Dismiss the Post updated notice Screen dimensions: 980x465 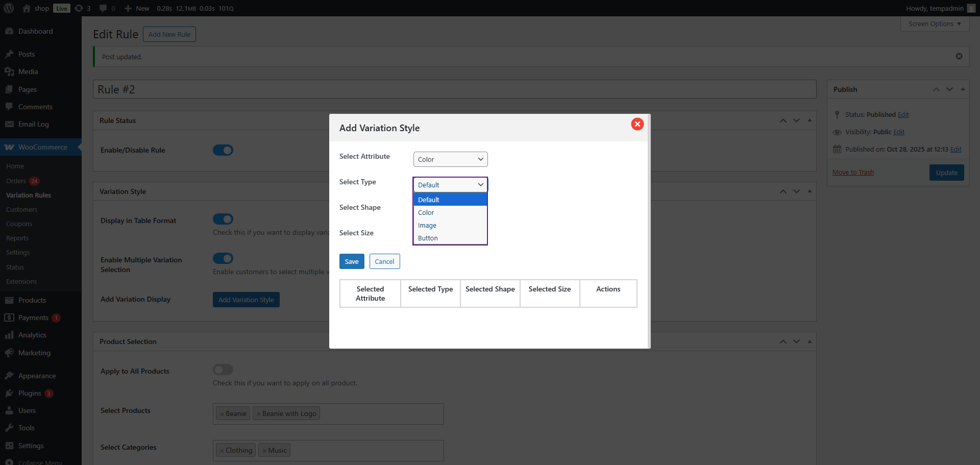pos(959,56)
